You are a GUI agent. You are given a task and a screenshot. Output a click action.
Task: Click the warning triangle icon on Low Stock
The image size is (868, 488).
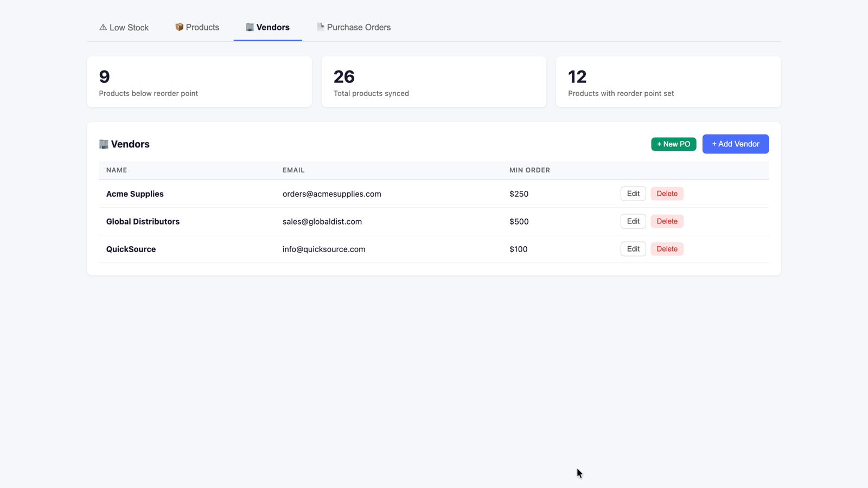(x=103, y=27)
